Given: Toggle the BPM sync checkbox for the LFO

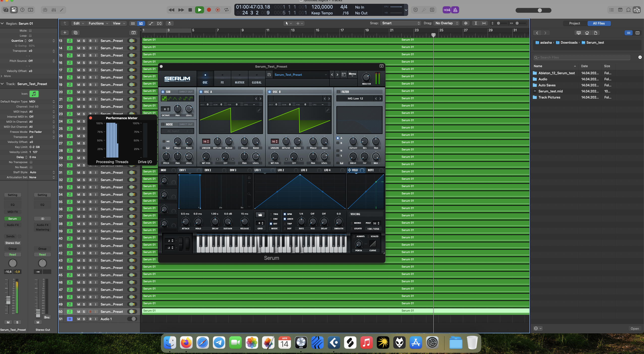Looking at the screenshot, I should pos(285,214).
